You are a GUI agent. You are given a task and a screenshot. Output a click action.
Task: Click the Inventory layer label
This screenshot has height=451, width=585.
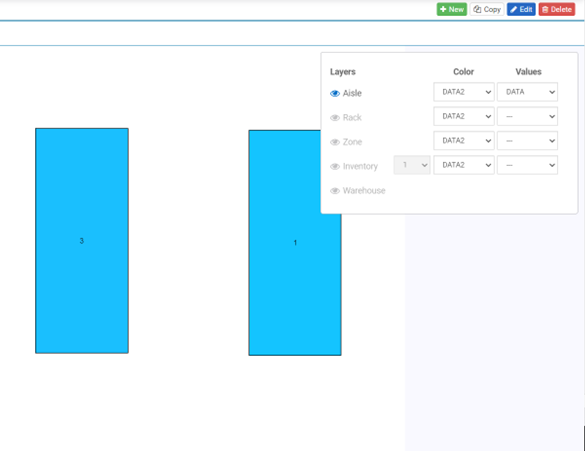(360, 166)
